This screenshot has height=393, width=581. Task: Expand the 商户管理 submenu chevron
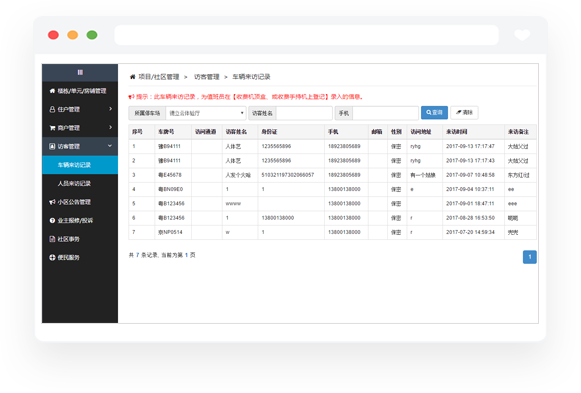(x=110, y=127)
